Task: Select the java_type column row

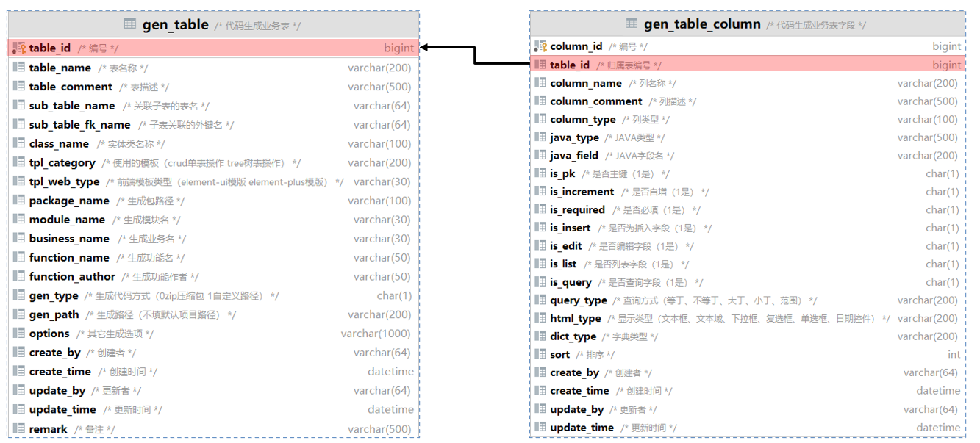Action: 746,137
